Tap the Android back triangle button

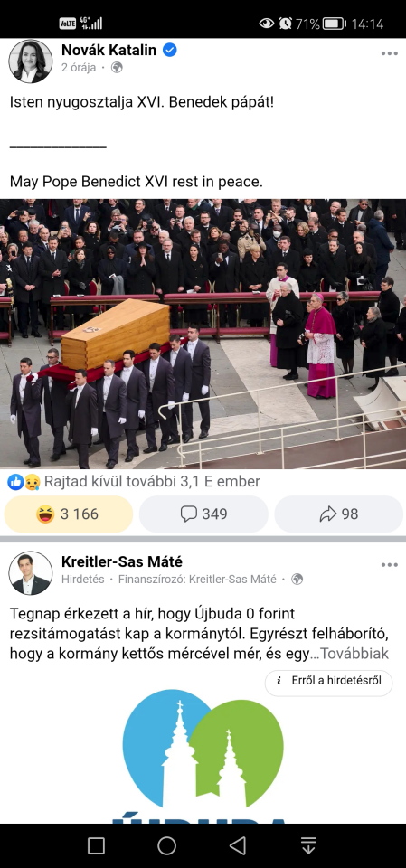click(x=238, y=846)
